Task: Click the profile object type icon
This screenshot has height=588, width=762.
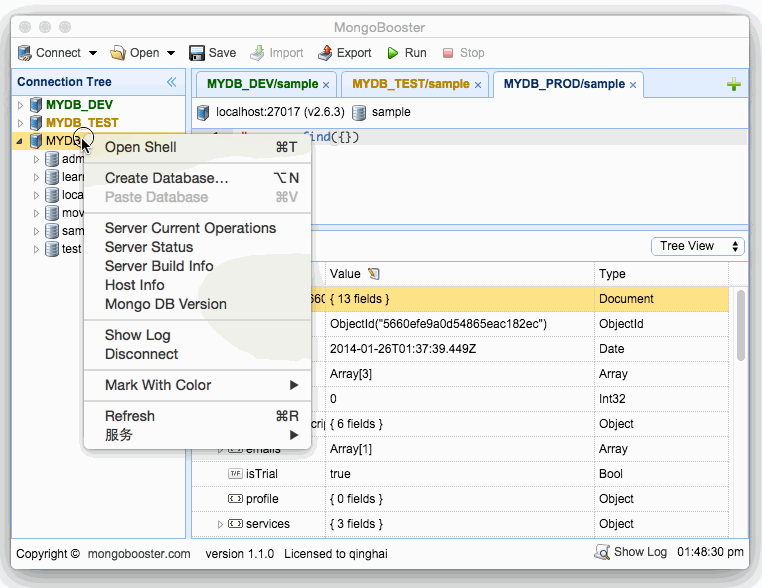Action: pos(235,499)
